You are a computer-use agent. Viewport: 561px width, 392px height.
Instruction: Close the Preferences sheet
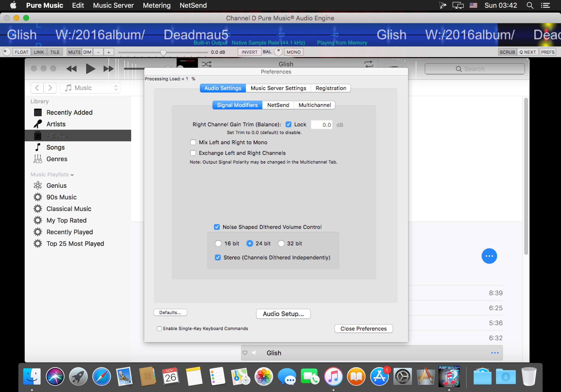coord(364,329)
